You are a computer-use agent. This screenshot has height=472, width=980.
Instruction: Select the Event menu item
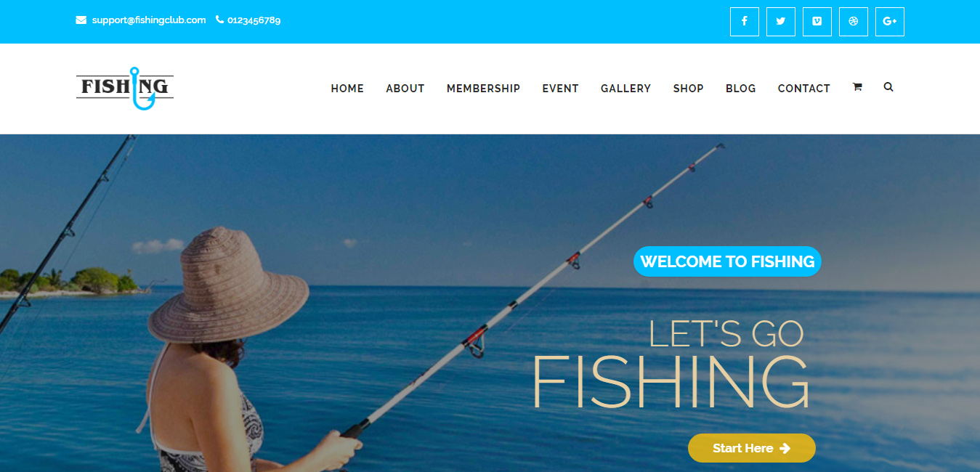(561, 89)
